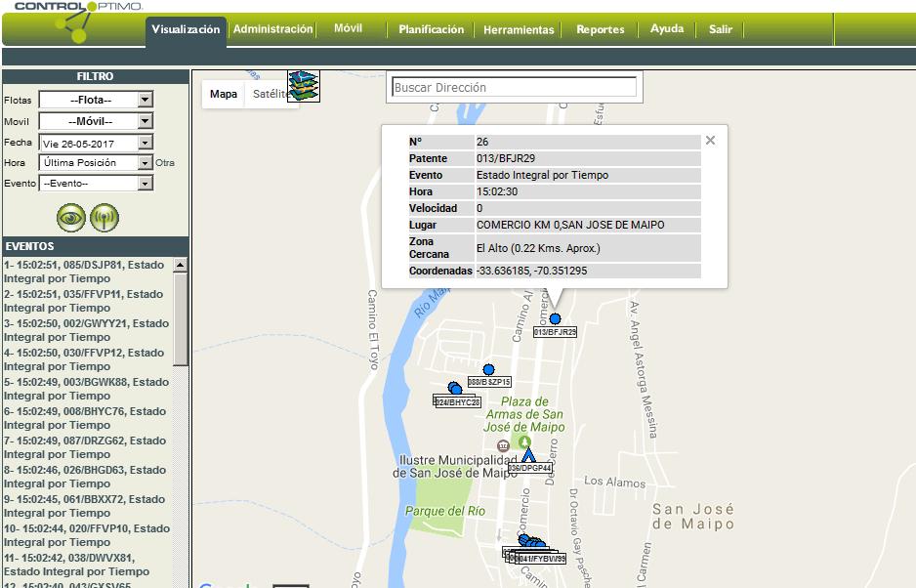Select event 8 026/BHGD63
This screenshot has width=916, height=588.
tap(85, 477)
